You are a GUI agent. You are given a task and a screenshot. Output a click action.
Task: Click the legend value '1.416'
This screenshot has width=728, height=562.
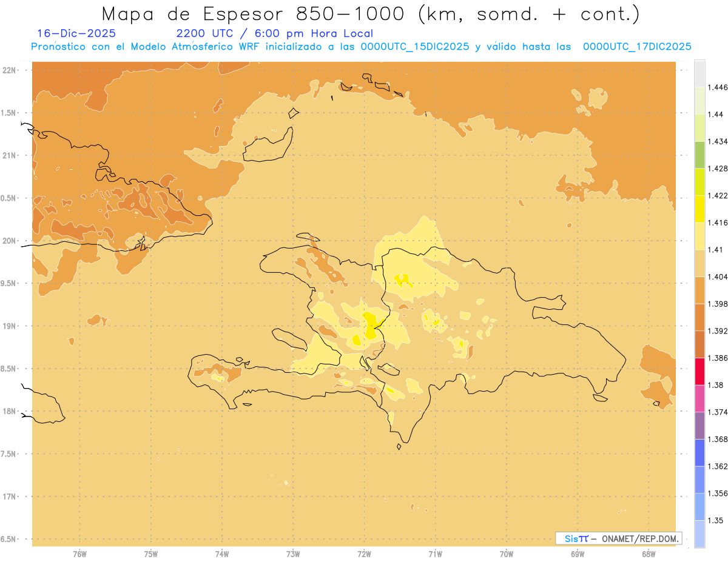718,222
